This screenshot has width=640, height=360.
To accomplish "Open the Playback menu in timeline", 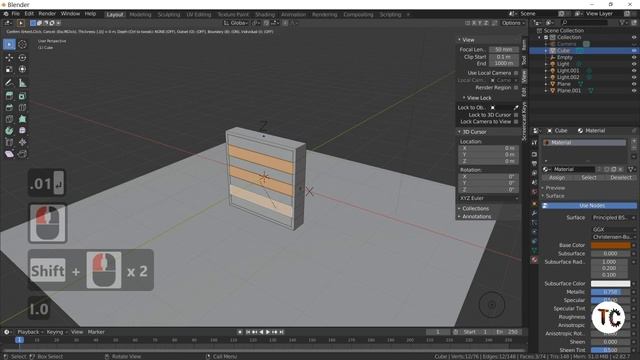I will click(x=29, y=332).
